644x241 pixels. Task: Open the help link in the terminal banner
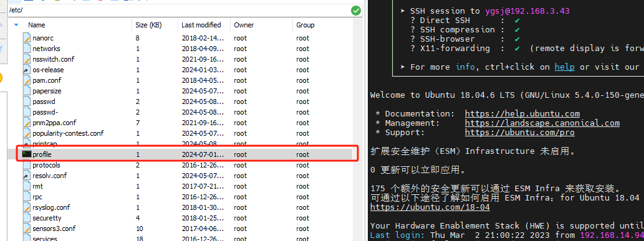coord(564,67)
